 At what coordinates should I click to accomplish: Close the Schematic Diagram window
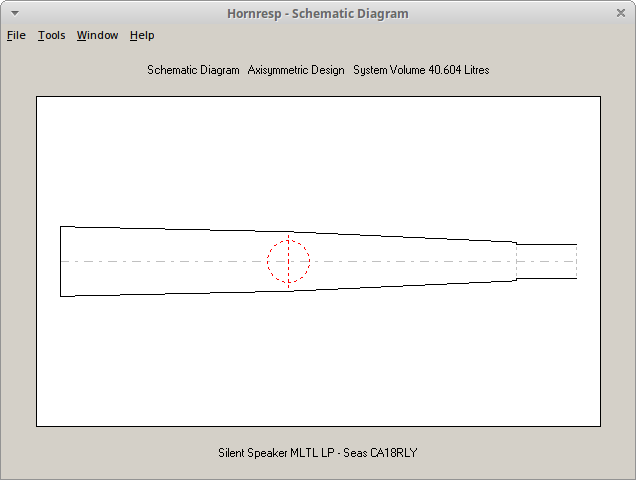[x=621, y=13]
